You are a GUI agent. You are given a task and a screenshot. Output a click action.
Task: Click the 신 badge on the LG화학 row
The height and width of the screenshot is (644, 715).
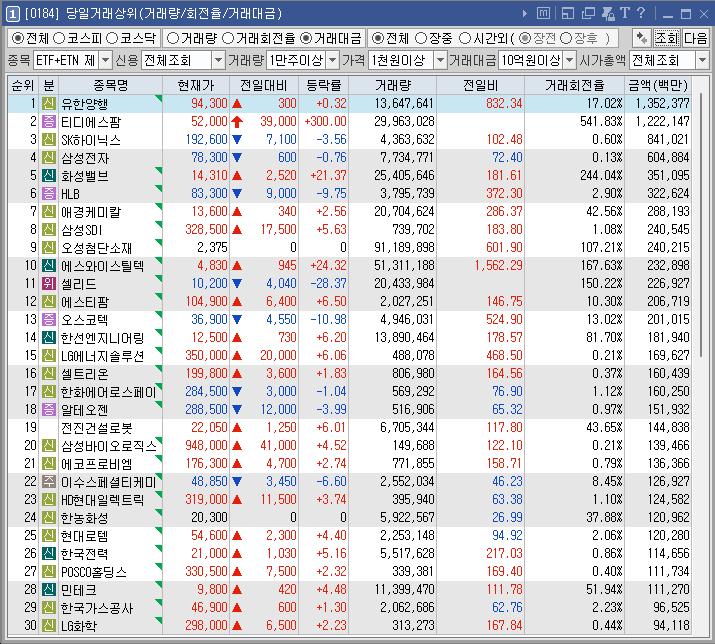pos(49,626)
